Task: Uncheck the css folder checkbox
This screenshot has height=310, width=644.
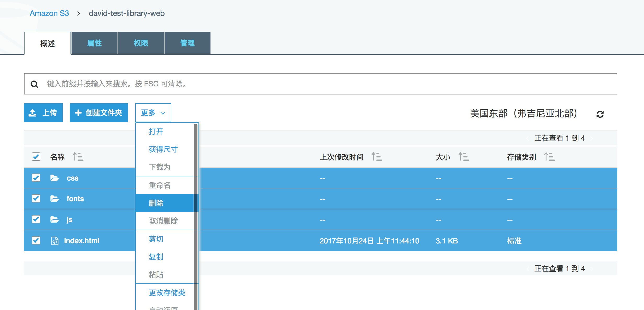Action: tap(36, 178)
